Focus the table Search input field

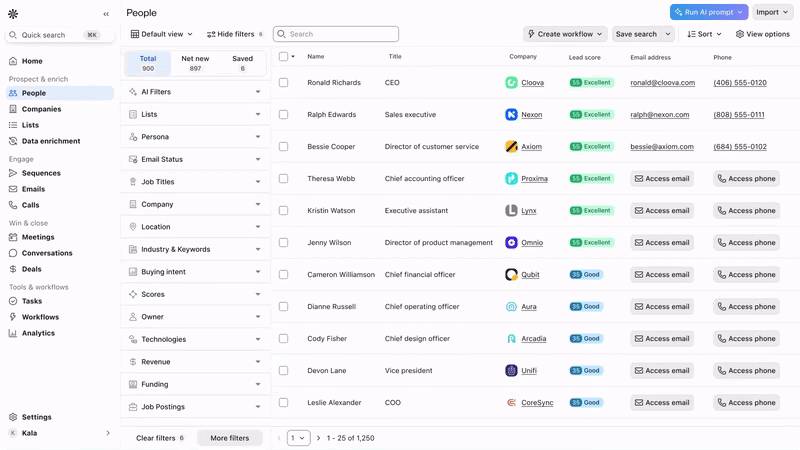[x=336, y=34]
